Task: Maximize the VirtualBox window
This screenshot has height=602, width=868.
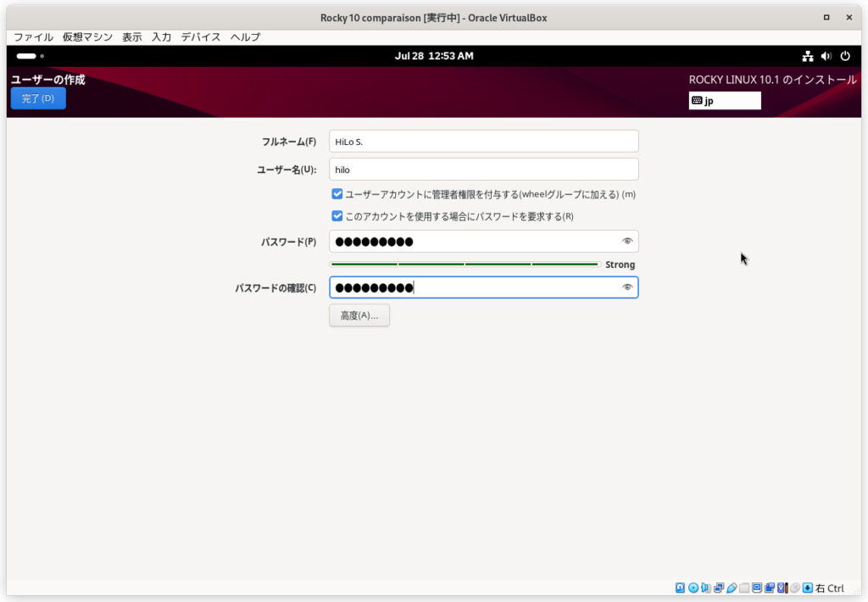Action: click(x=826, y=17)
